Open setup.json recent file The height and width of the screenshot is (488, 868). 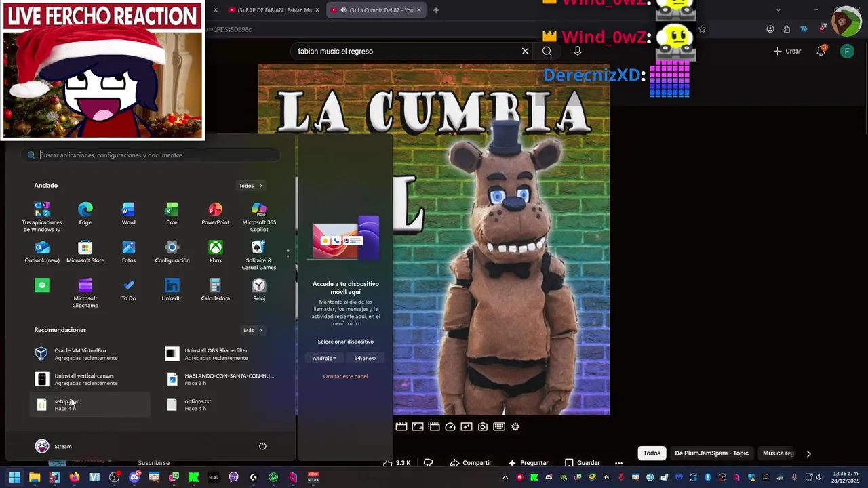[90, 405]
